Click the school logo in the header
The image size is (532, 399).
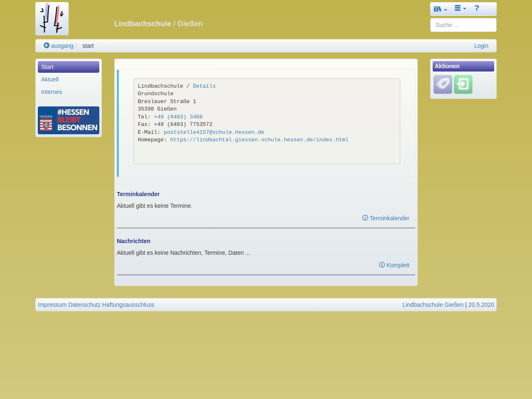coord(52,19)
